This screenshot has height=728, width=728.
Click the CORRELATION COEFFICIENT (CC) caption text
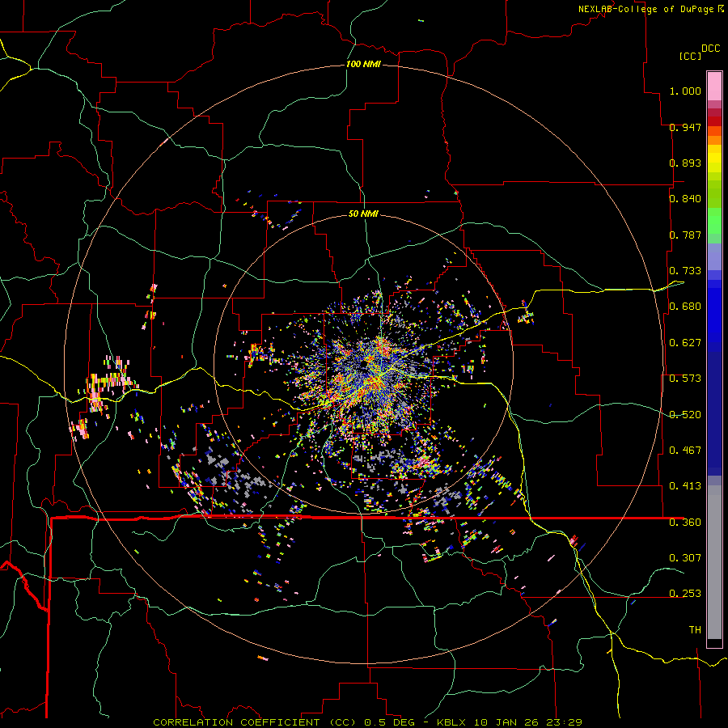point(255,722)
